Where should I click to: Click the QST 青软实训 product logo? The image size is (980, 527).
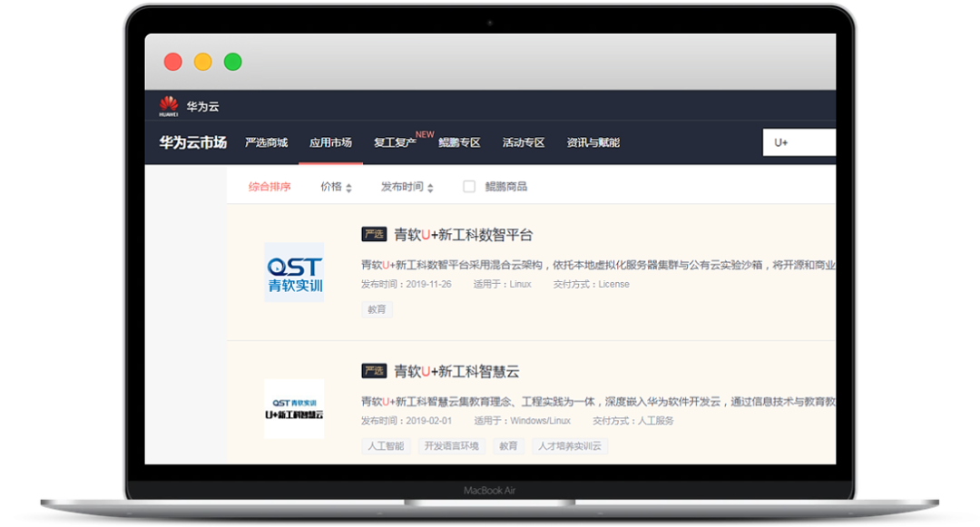coord(294,272)
